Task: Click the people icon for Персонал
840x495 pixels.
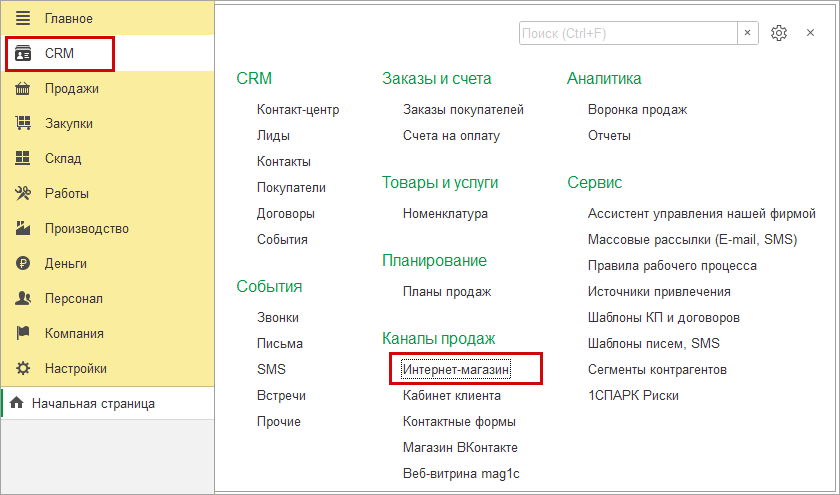Action: point(24,299)
